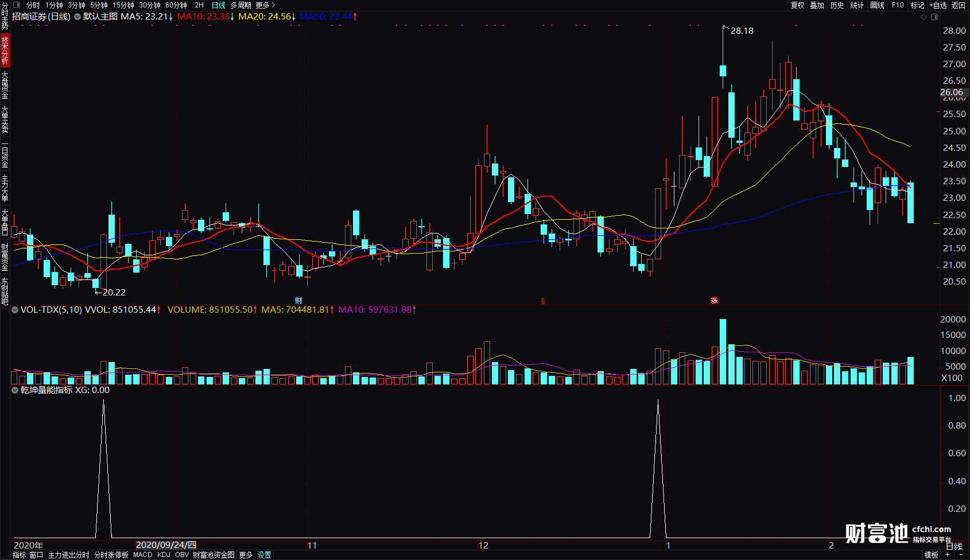Image resolution: width=970 pixels, height=560 pixels.
Task: Open the 设置 settings in bottom bar
Action: tap(264, 555)
